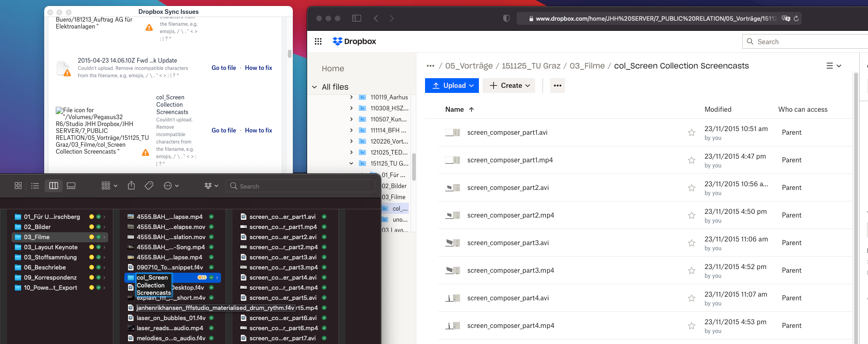Toggle the Safari sidebar icon

pos(356,18)
